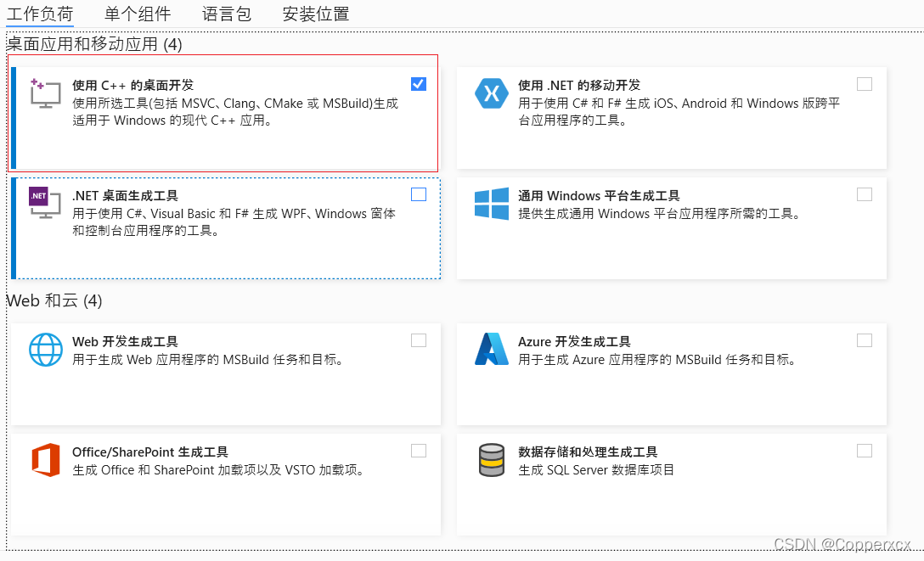Enable the Azure 开发生成工具 checkbox
This screenshot has height=561, width=924.
[865, 340]
